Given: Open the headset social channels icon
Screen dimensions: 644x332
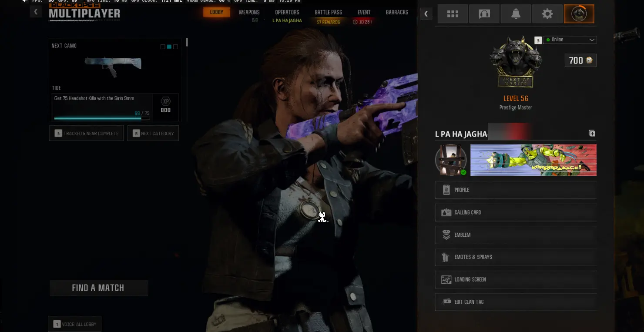Looking at the screenshot, I should point(484,14).
